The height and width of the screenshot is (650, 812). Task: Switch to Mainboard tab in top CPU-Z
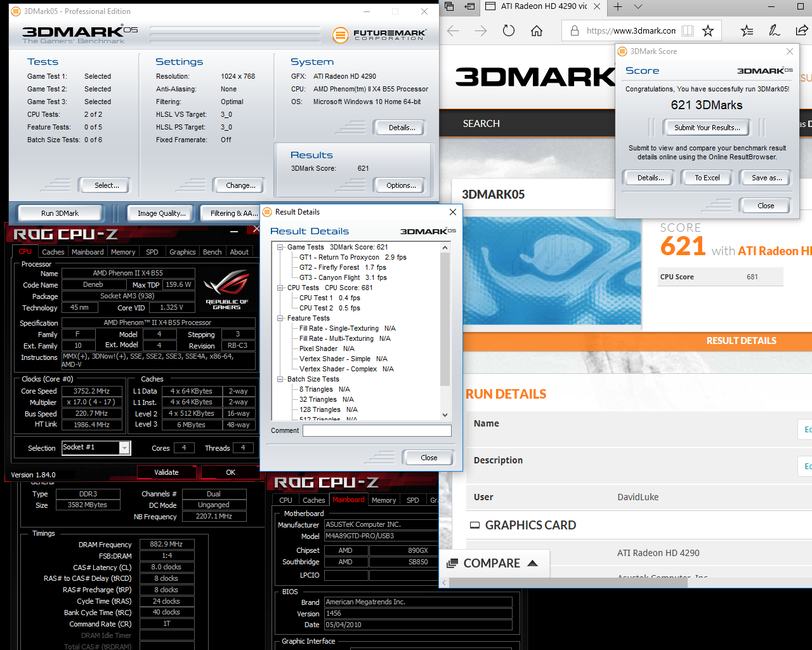tap(88, 252)
